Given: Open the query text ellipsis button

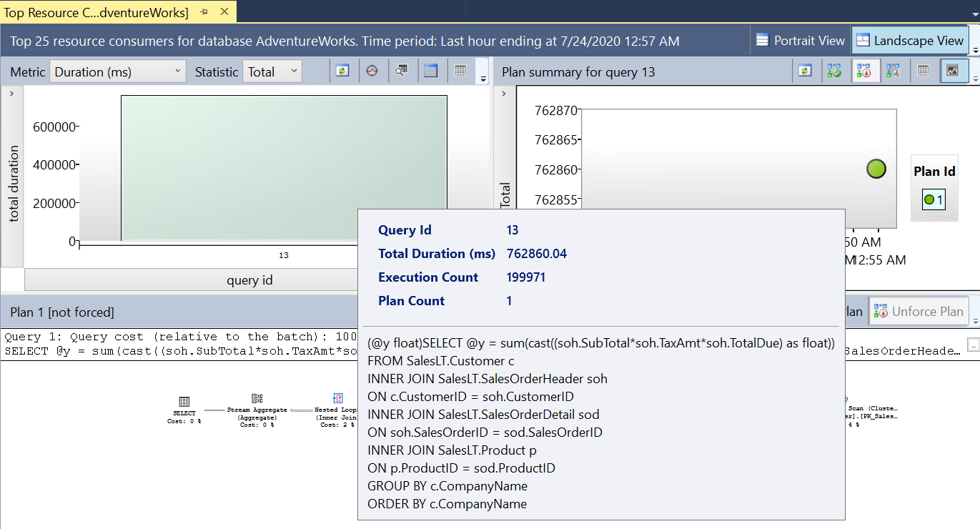Looking at the screenshot, I should [973, 345].
